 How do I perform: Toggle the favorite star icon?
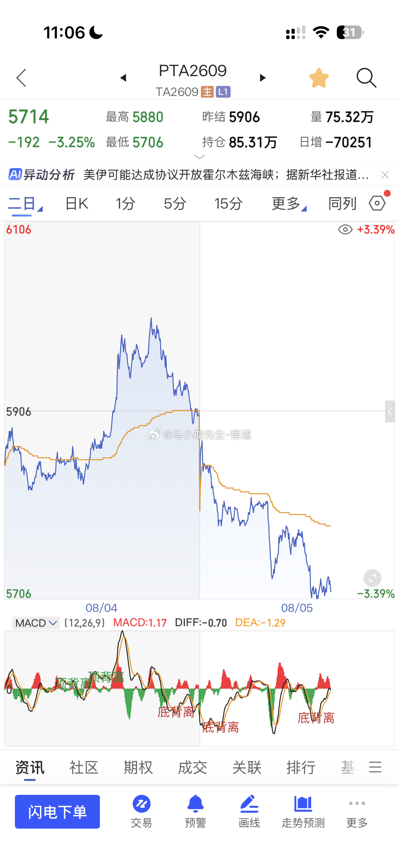(x=319, y=78)
